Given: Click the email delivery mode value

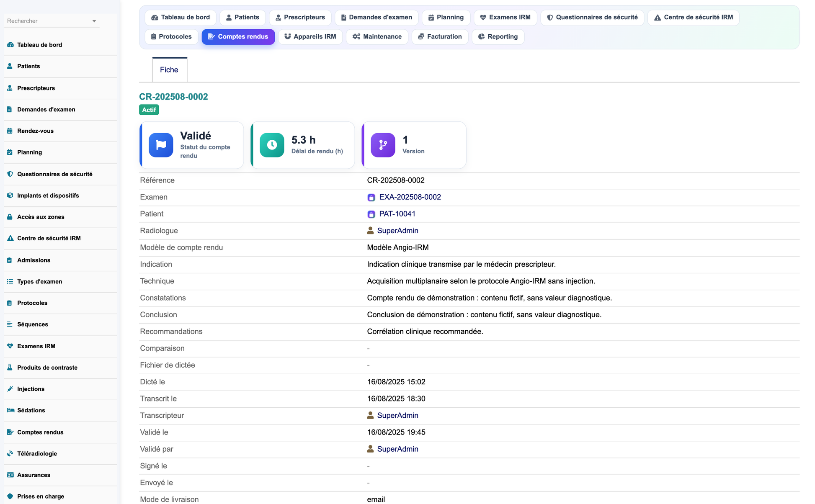Looking at the screenshot, I should (x=376, y=499).
